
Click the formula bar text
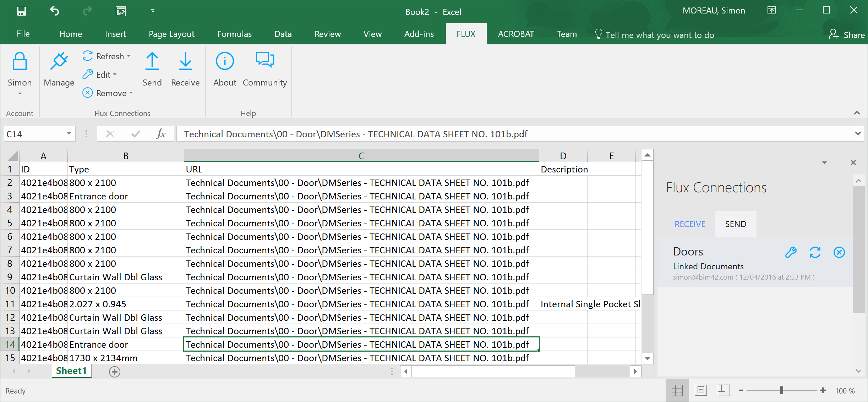[356, 134]
